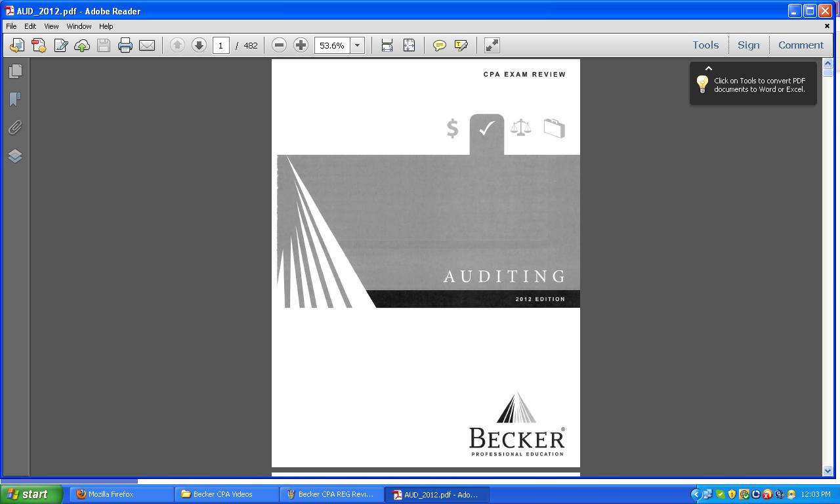Open a file with the Open icon
Viewport: 840px width, 504px height.
17,45
